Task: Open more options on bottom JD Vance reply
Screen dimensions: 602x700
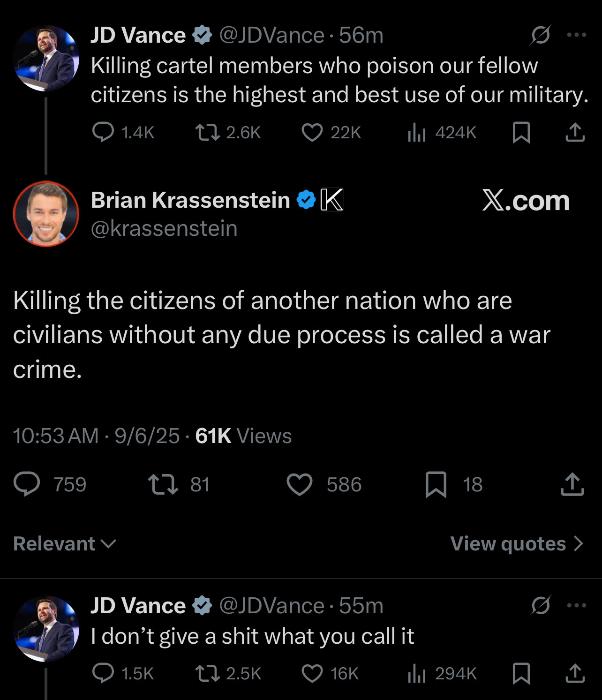Action: pos(577,605)
